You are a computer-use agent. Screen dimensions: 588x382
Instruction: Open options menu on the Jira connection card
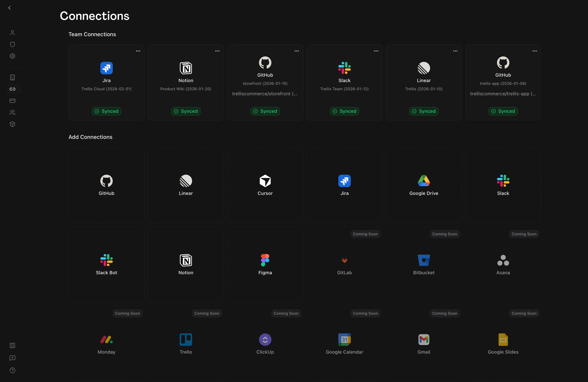(x=138, y=51)
